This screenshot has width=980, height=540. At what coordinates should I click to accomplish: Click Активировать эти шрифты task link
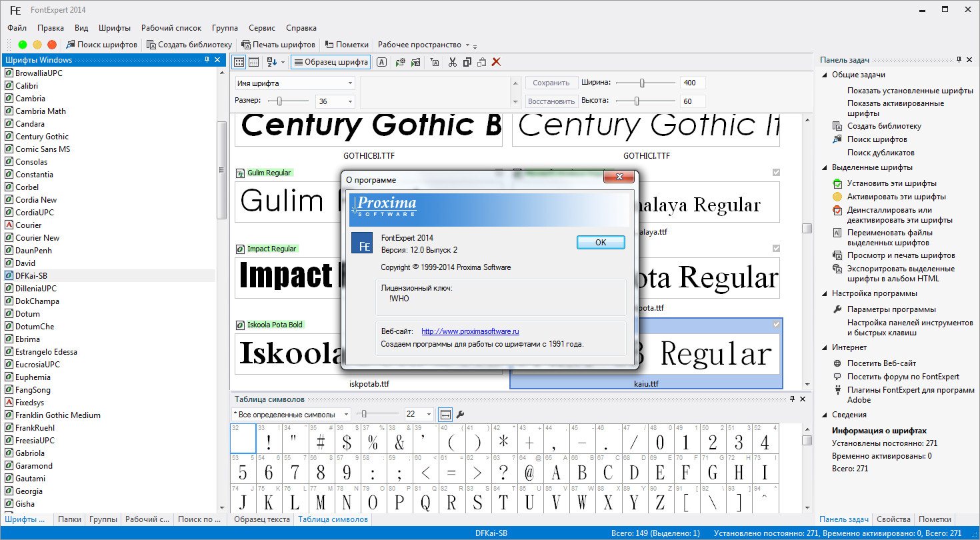click(897, 197)
